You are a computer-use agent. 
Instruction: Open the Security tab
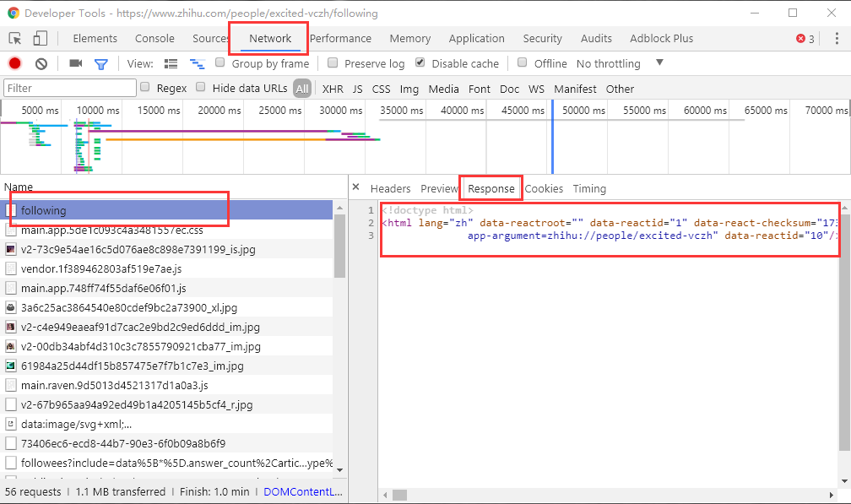pyautogui.click(x=542, y=39)
